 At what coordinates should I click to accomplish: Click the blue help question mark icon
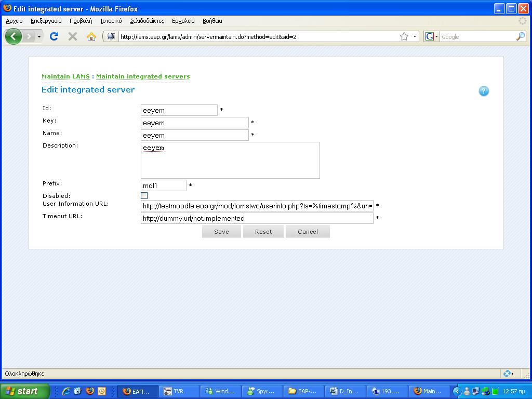coord(484,91)
